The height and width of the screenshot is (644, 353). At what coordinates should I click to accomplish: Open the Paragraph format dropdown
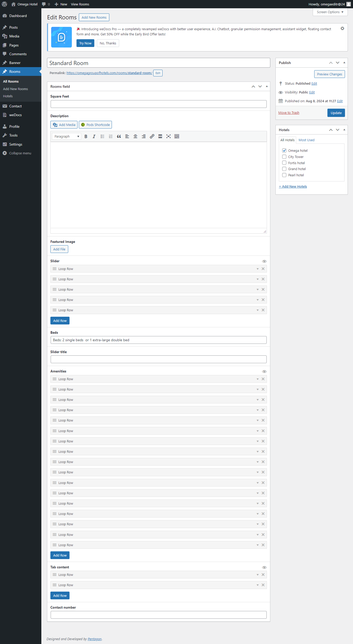pos(66,137)
